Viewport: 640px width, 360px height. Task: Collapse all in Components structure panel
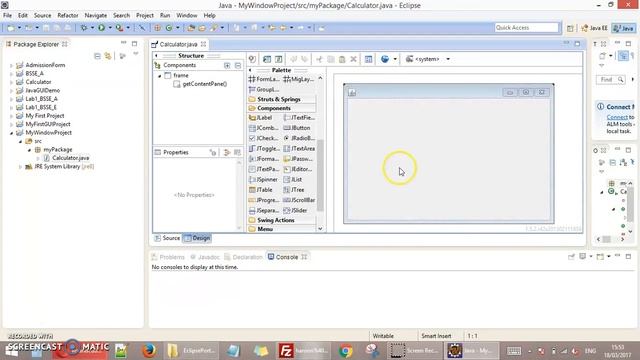(x=238, y=65)
